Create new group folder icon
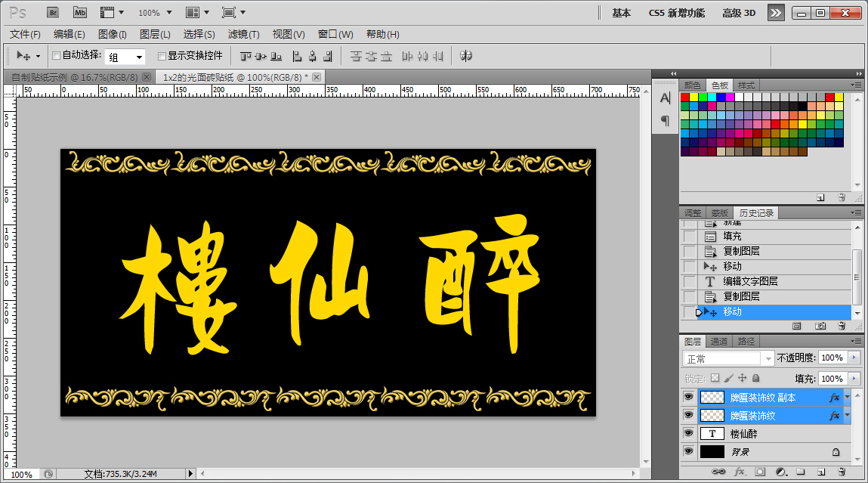The height and width of the screenshot is (483, 868). [801, 472]
